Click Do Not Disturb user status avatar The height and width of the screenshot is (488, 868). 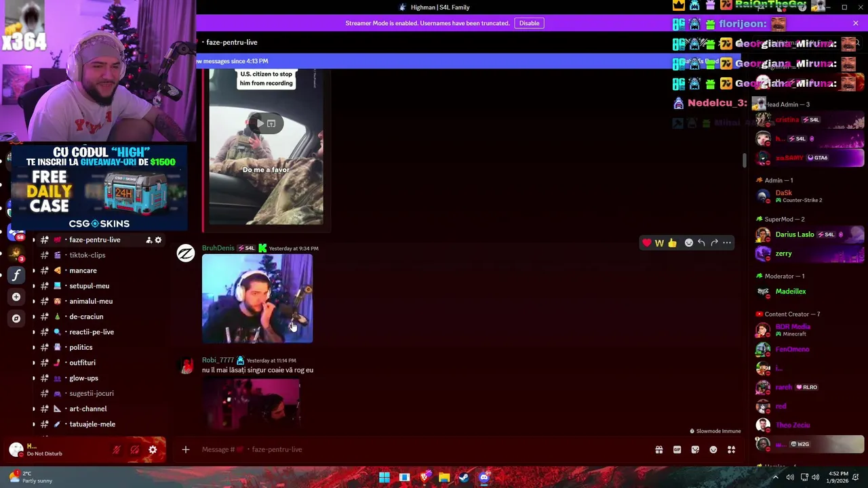(x=16, y=449)
